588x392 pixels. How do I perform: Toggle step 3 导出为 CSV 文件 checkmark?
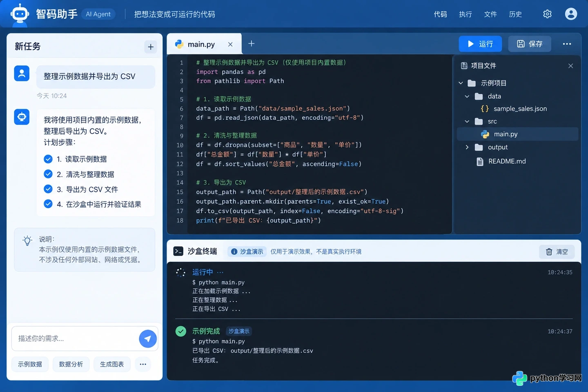coord(48,189)
